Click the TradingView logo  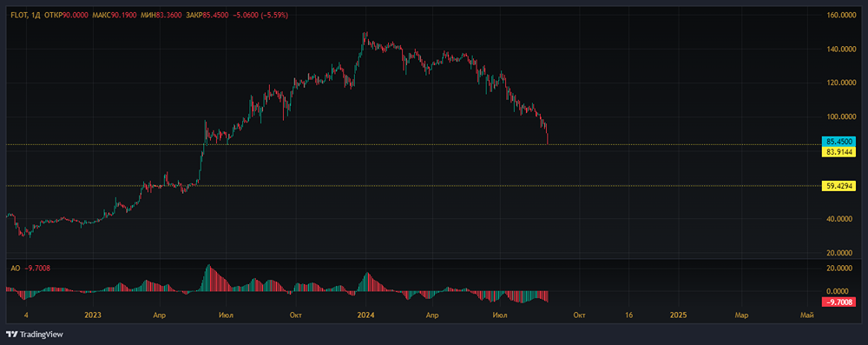(35, 335)
